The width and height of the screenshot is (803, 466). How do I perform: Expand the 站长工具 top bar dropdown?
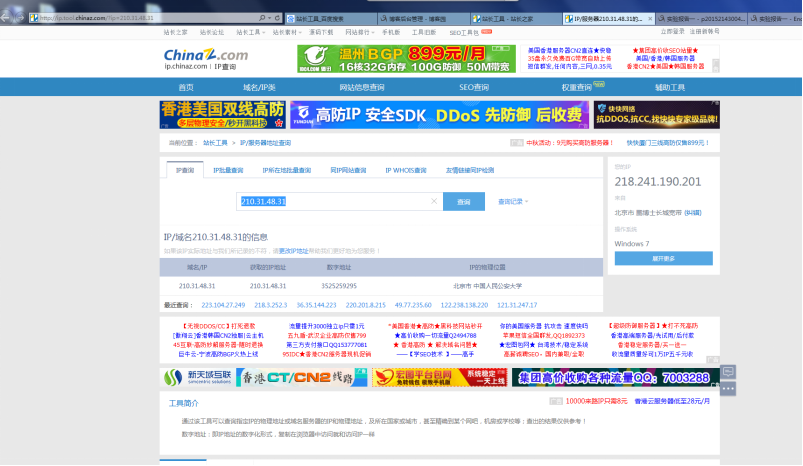[250, 32]
